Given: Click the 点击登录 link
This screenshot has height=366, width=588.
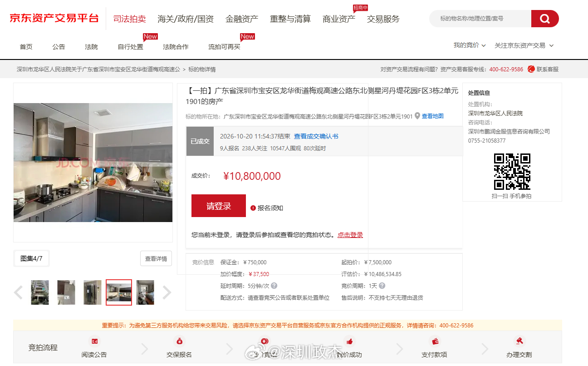Looking at the screenshot, I should tap(350, 235).
